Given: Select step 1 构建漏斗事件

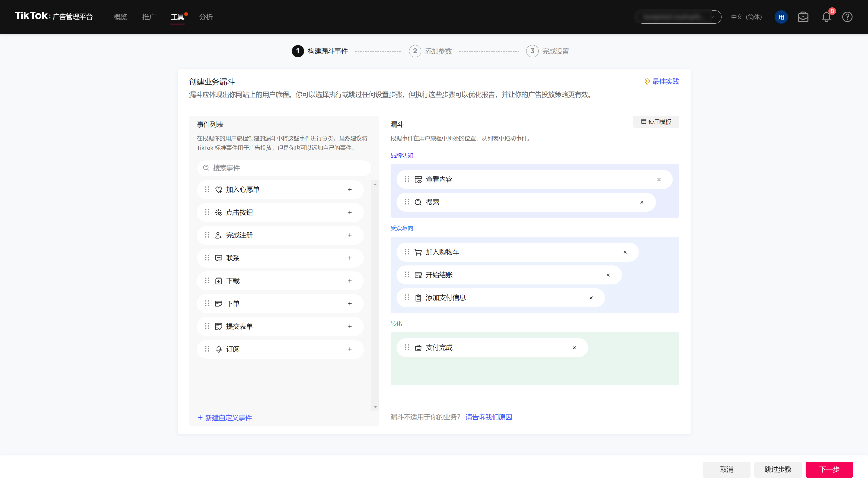Looking at the screenshot, I should pos(320,51).
